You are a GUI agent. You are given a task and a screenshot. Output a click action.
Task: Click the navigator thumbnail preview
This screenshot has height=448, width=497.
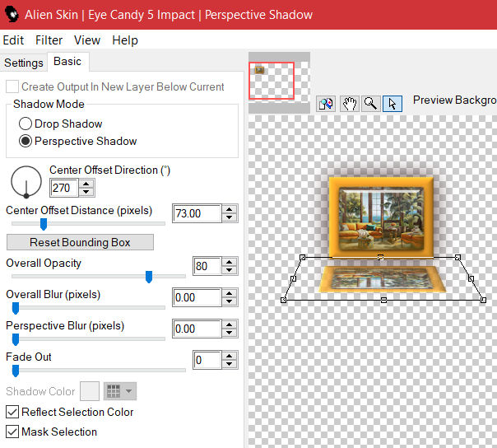tap(279, 82)
